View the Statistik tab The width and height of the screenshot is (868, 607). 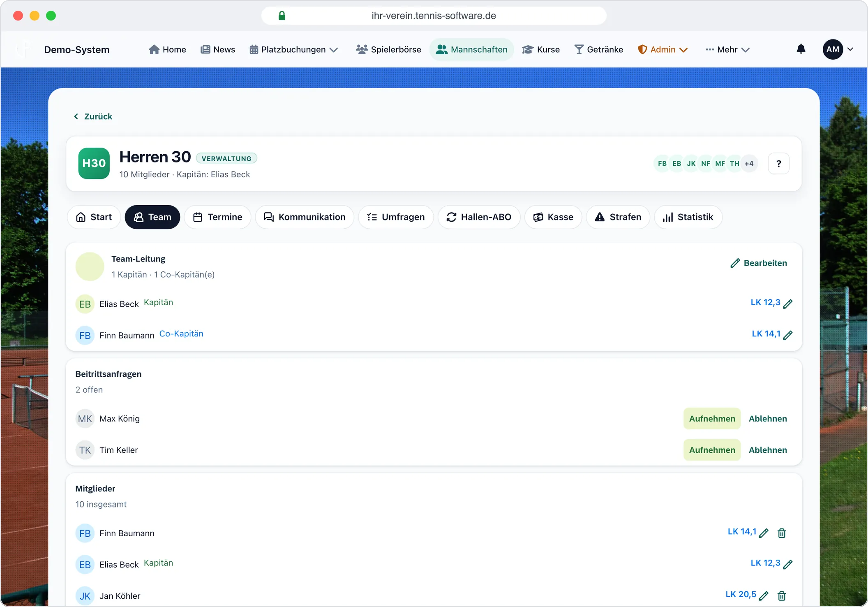pyautogui.click(x=688, y=217)
